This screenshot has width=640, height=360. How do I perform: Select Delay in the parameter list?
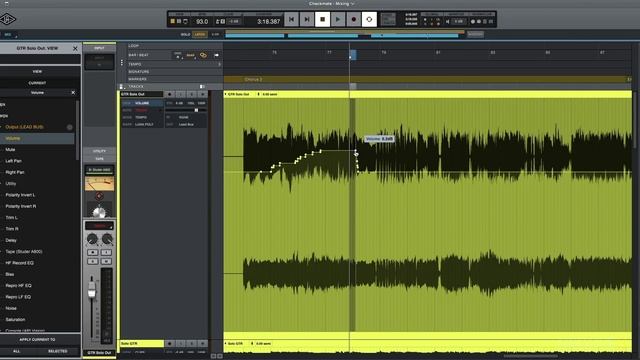coord(11,240)
